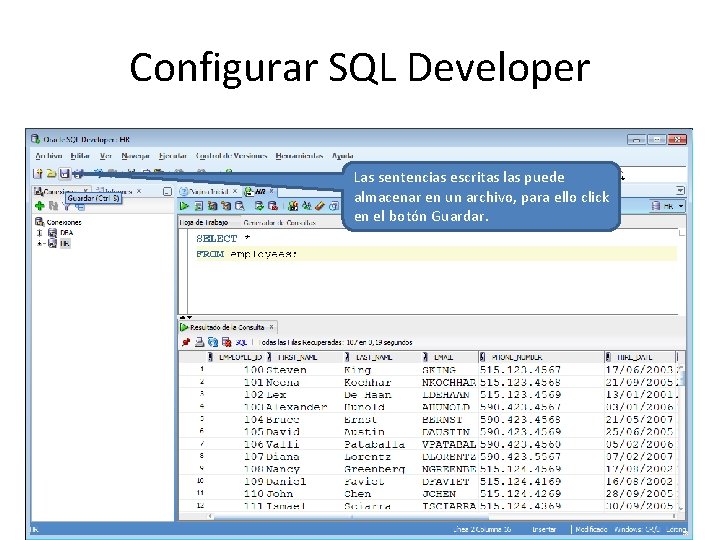Click the Open folder toolbar icon
The width and height of the screenshot is (720, 540).
[x=51, y=173]
